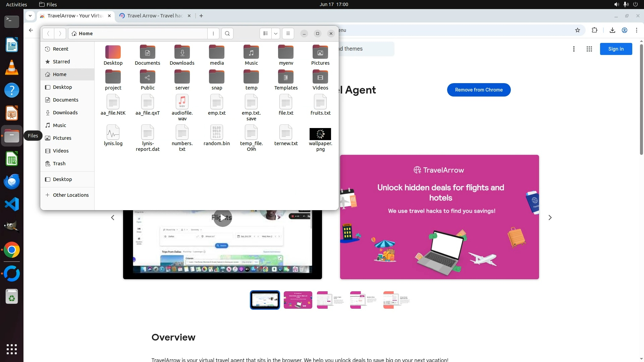
Task: Click Other Locations in sidebar
Action: [71, 195]
